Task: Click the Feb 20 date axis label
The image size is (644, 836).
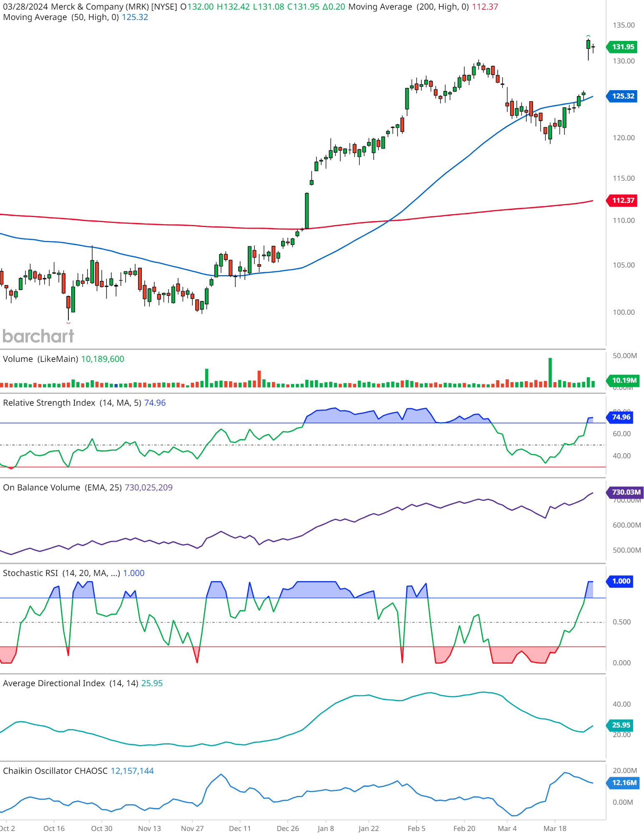Action: pyautogui.click(x=464, y=828)
